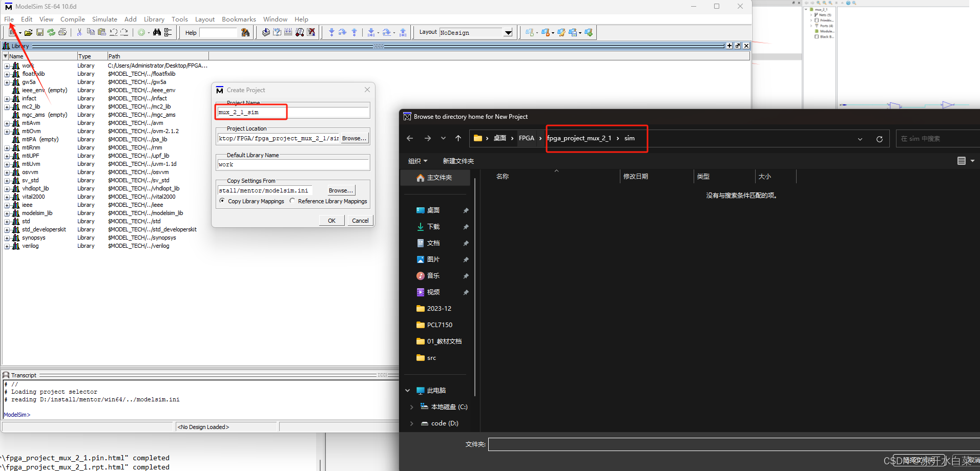Click the Paste clipboard icon
Viewport: 980px width, 471px height.
[x=102, y=32]
